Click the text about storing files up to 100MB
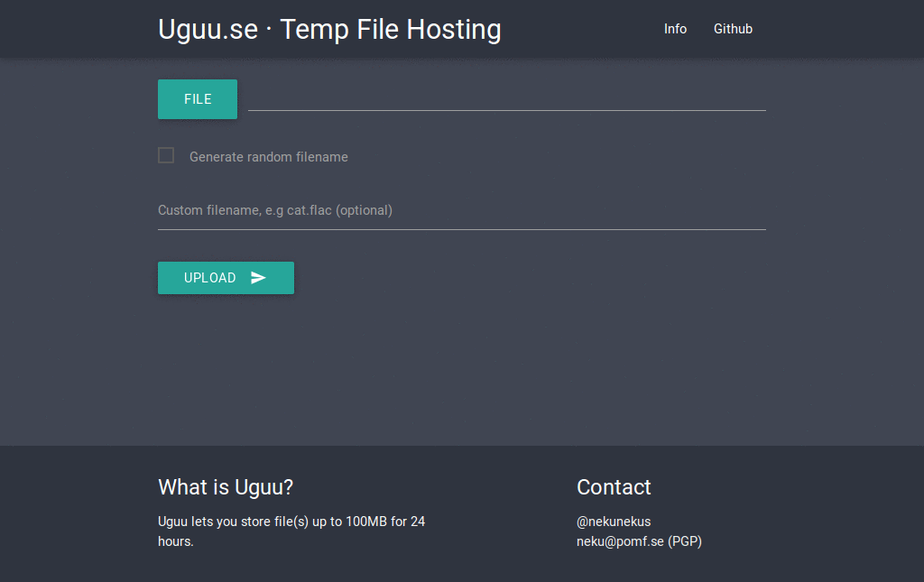This screenshot has width=924, height=582. (x=291, y=531)
